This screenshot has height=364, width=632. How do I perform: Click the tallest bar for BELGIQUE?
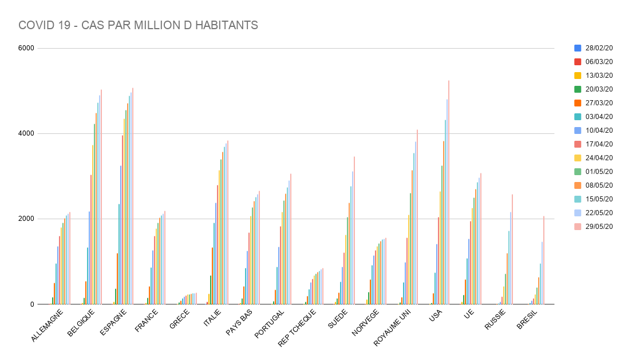101,197
